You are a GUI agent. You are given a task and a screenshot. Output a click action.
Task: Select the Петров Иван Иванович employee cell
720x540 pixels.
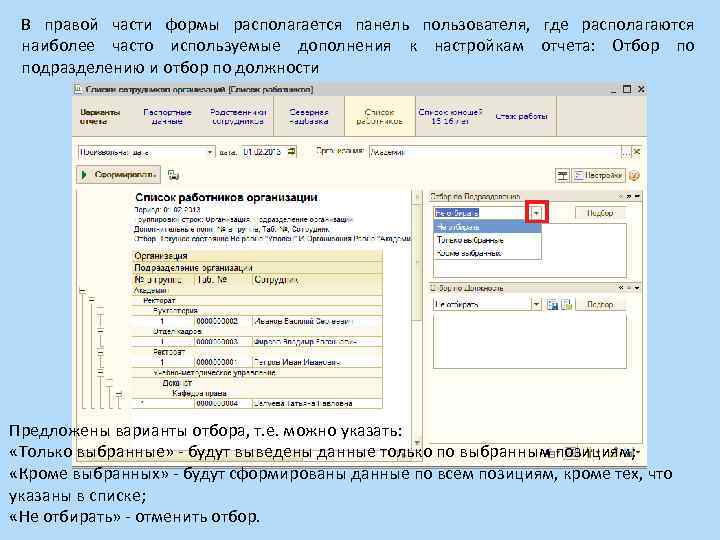point(317,362)
